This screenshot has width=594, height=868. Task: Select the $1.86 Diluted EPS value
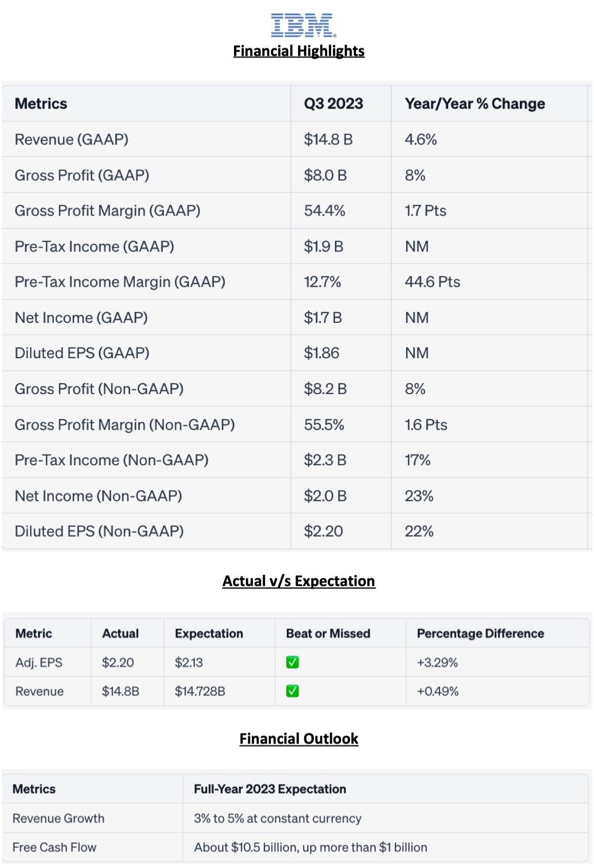(322, 353)
